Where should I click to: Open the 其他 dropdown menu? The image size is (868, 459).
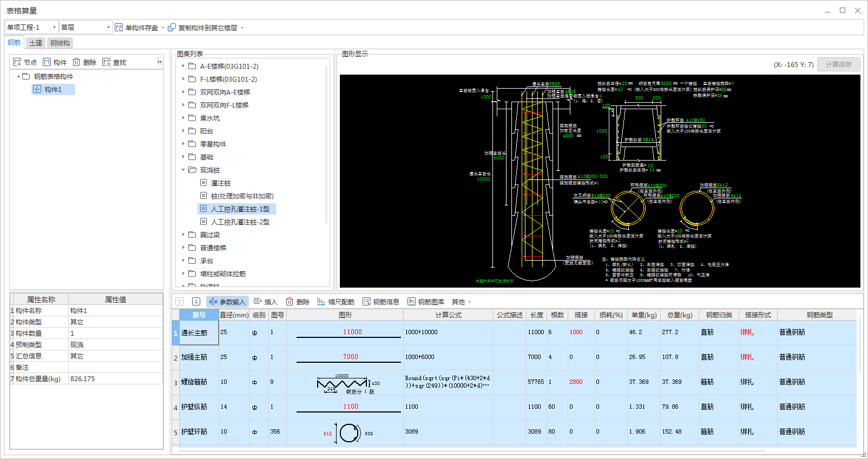462,302
